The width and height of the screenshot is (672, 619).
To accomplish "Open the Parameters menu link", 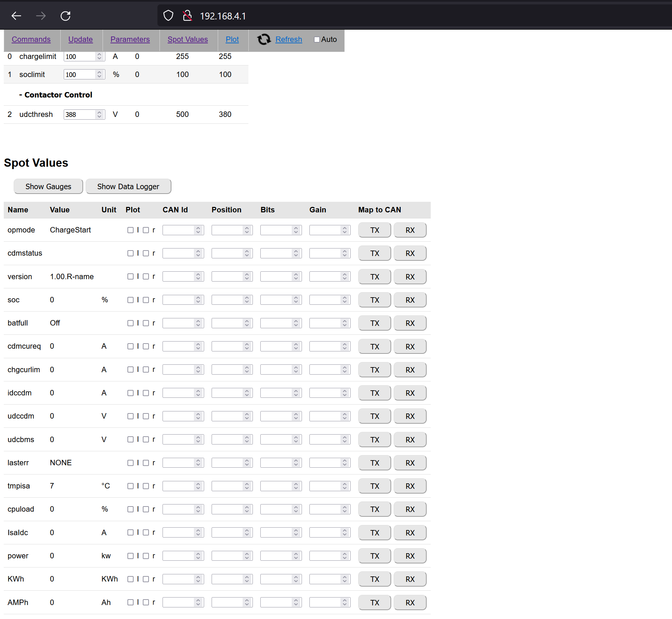I will tap(130, 40).
